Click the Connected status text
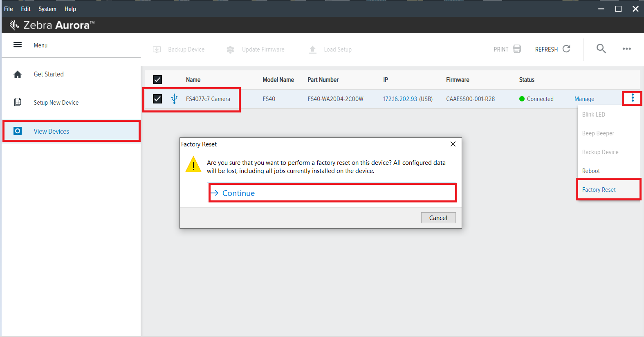Viewport: 644px width, 337px height. pos(540,99)
